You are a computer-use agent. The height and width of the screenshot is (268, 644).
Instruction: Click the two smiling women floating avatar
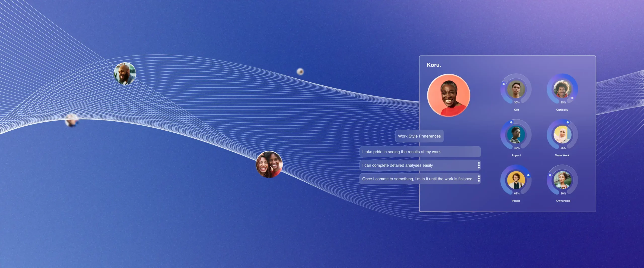[x=269, y=164]
